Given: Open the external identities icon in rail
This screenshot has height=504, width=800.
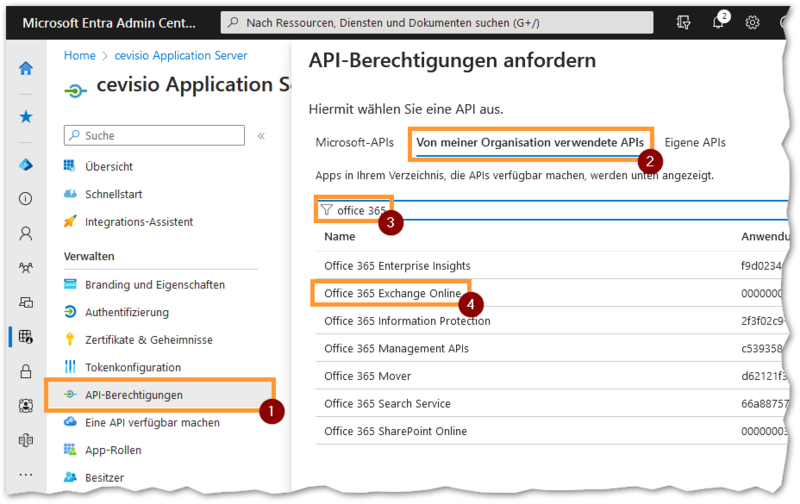Looking at the screenshot, I should [26, 440].
